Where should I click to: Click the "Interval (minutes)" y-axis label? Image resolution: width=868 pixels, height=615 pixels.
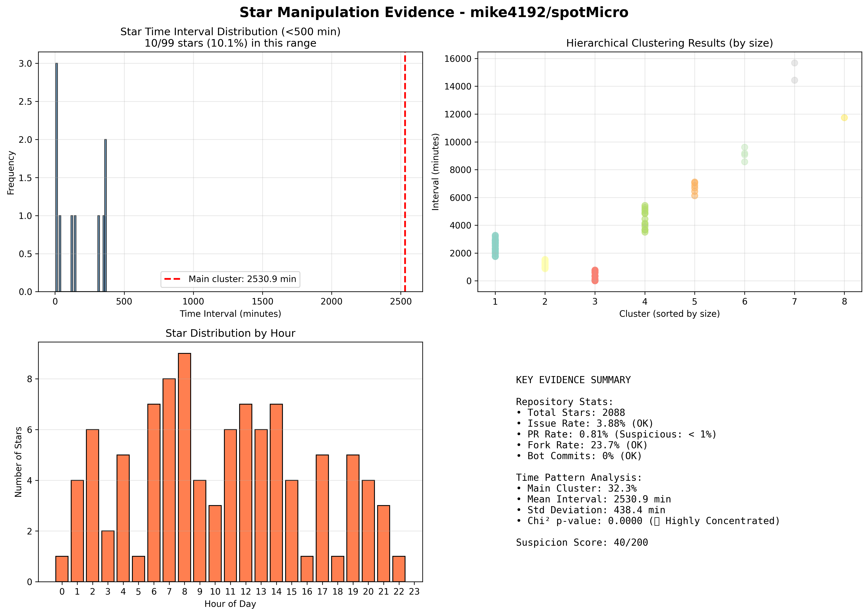click(435, 171)
